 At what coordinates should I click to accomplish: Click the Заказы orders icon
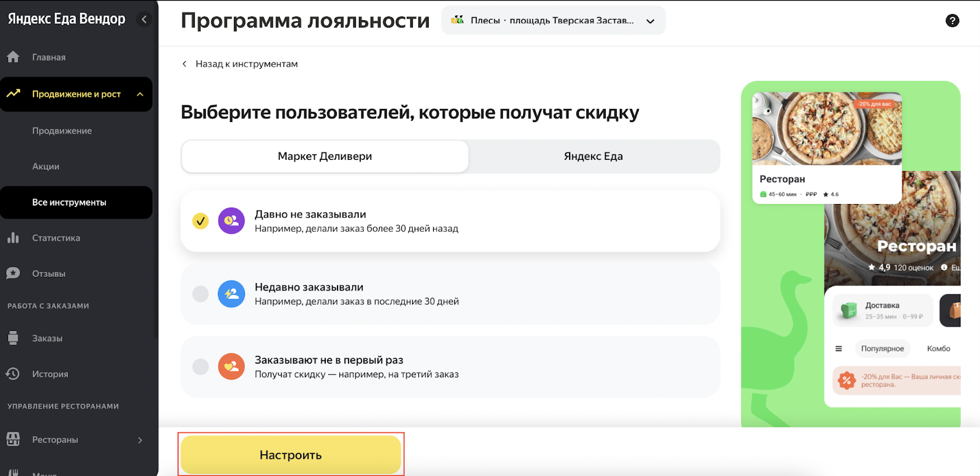pos(13,338)
